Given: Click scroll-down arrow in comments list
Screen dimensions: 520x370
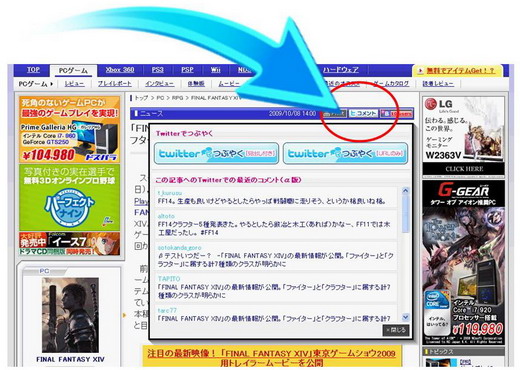Looking at the screenshot, I should pyautogui.click(x=405, y=317).
